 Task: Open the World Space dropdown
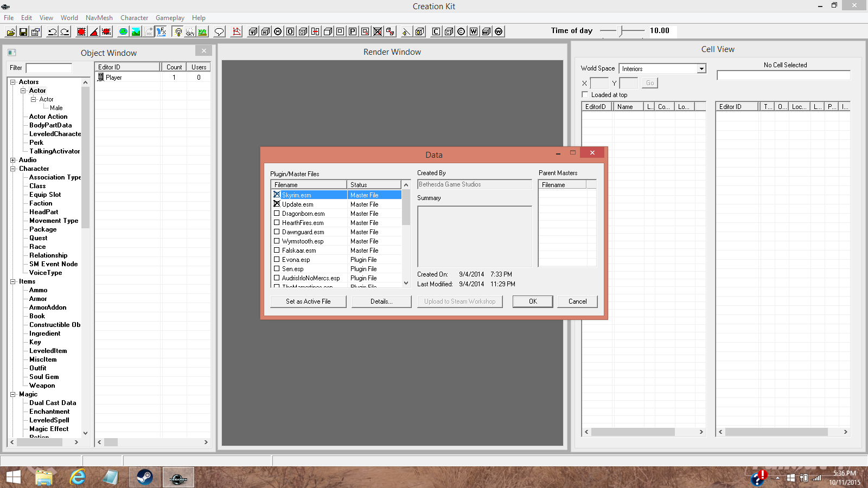pos(701,69)
